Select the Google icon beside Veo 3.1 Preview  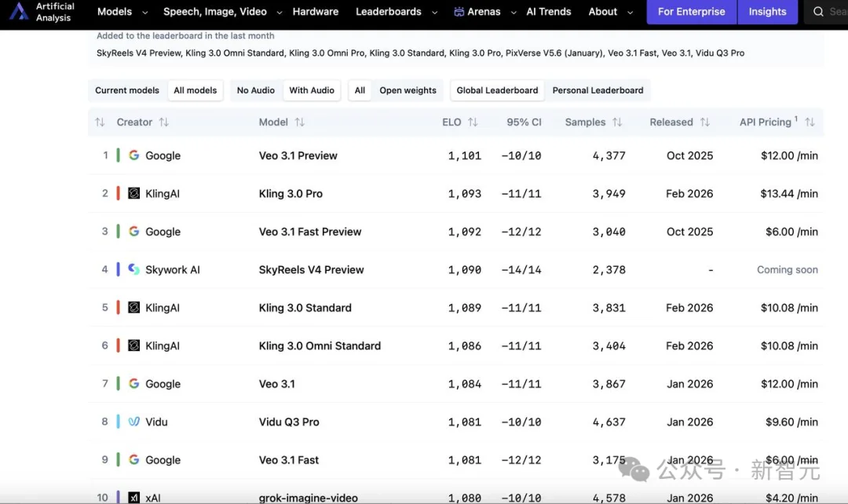(x=134, y=155)
